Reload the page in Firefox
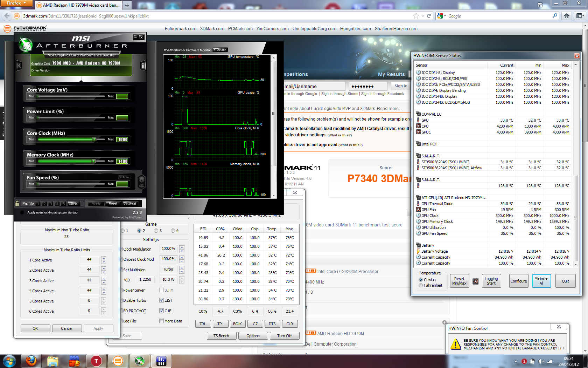This screenshot has width=588, height=368. pos(429,16)
